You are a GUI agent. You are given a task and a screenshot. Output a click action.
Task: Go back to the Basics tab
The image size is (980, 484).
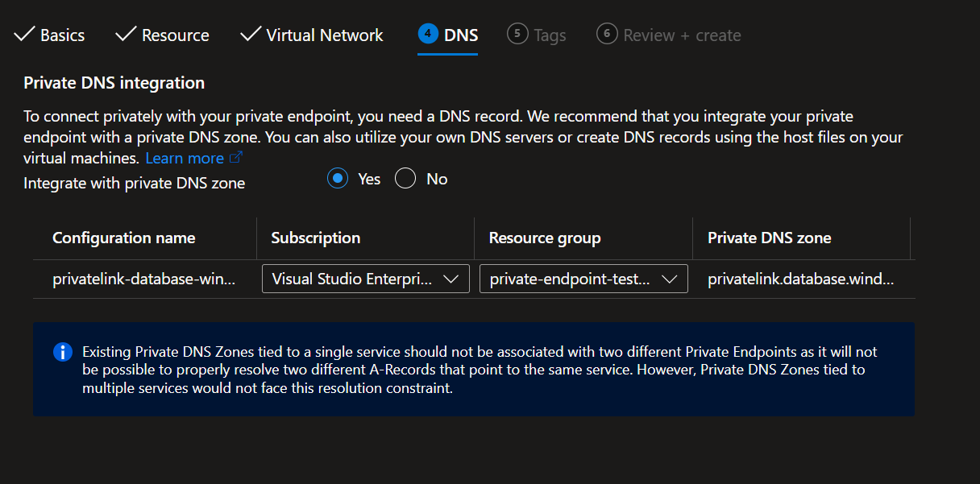(x=50, y=35)
